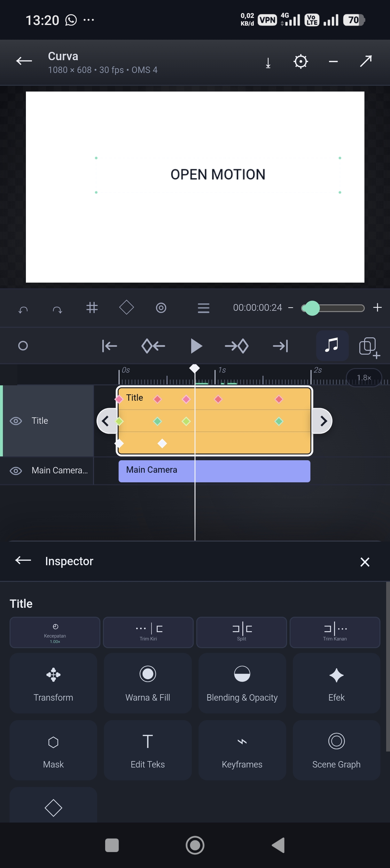Open Scene Graph view

(337, 750)
